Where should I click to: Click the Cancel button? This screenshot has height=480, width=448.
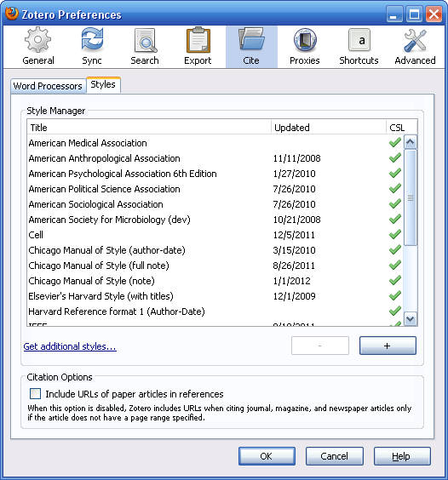pyautogui.click(x=335, y=456)
